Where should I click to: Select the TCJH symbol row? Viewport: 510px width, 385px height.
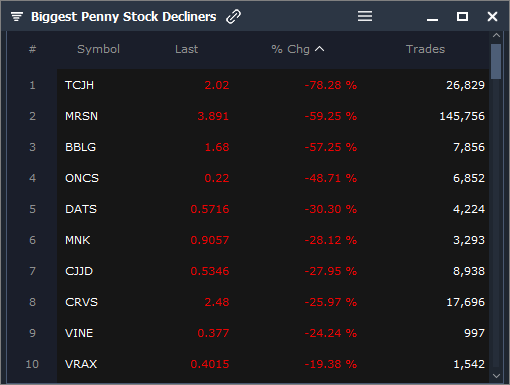point(273,85)
